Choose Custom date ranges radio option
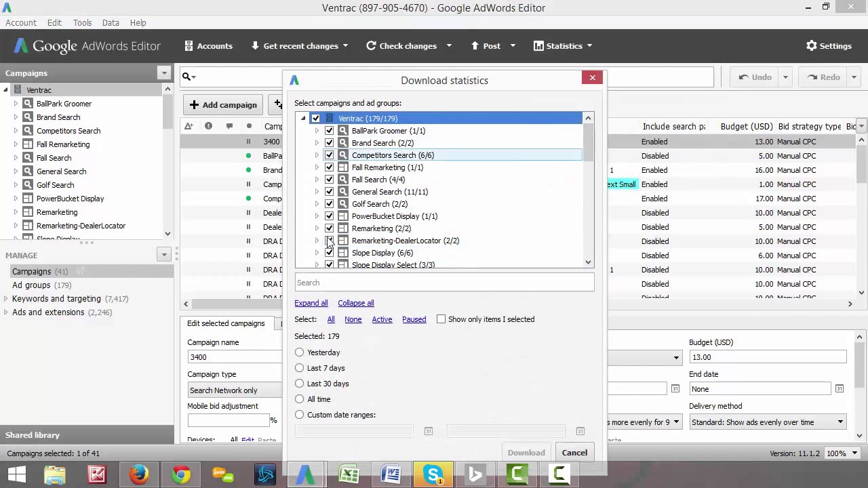The width and height of the screenshot is (868, 488). coord(300,415)
